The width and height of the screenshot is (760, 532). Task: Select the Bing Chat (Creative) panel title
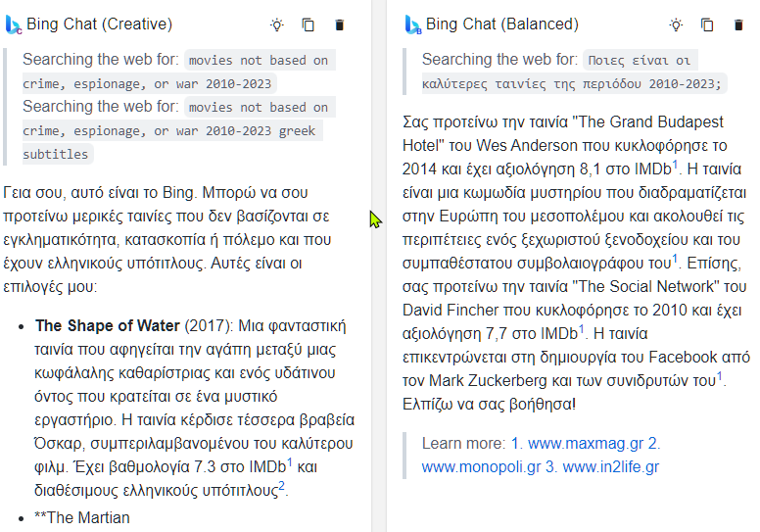coord(99,24)
